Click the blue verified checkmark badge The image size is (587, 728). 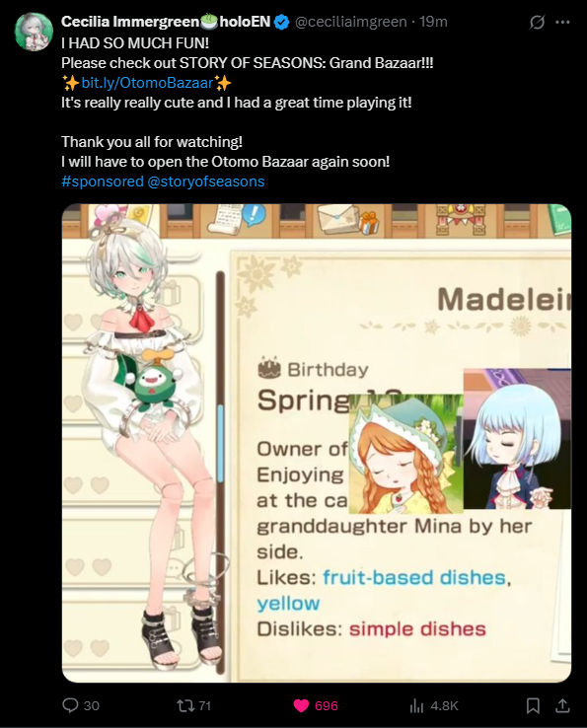click(x=281, y=22)
